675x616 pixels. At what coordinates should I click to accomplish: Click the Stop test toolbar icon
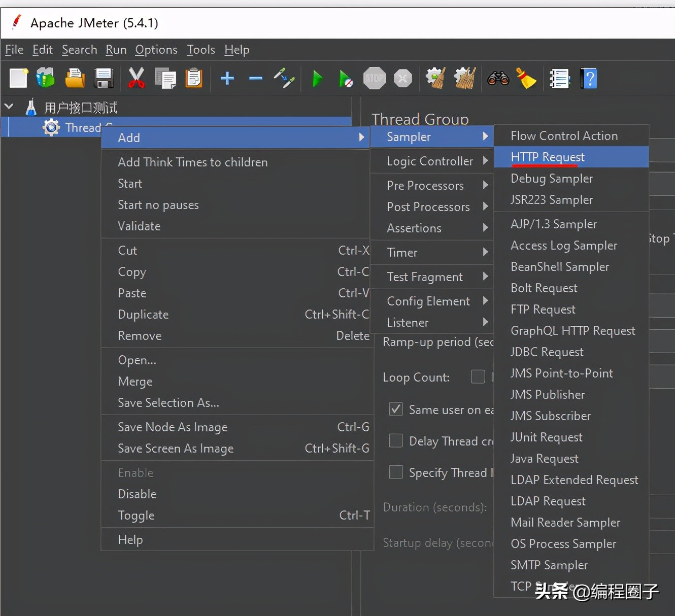(x=375, y=78)
